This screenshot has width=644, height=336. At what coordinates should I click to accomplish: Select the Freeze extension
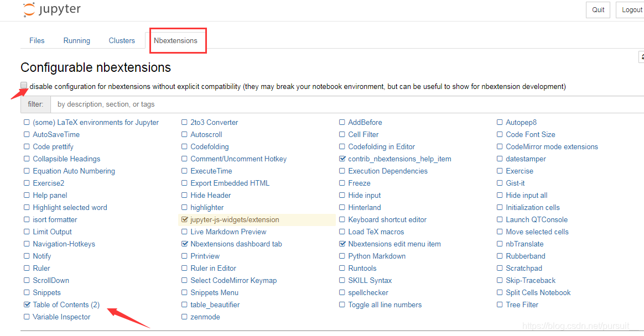pos(360,183)
